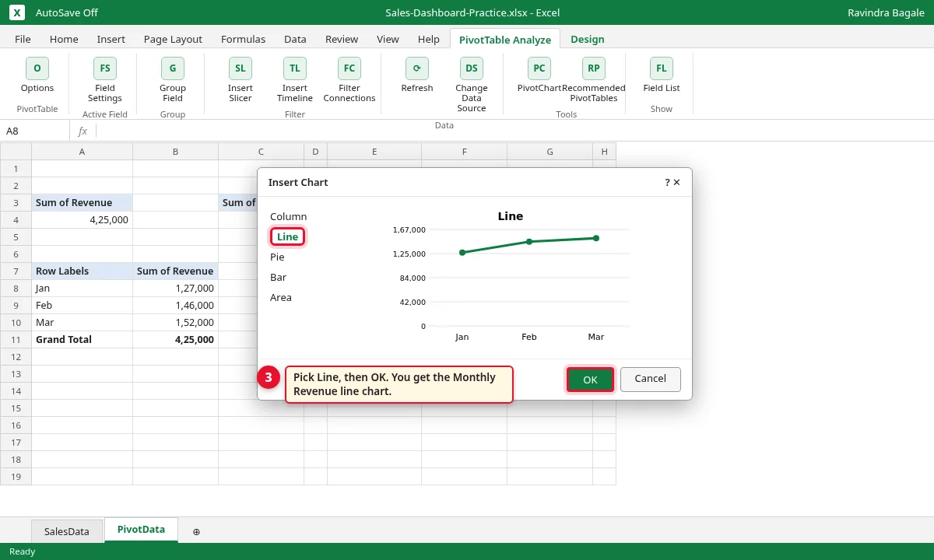Select the Row Labels header cell
This screenshot has width=934, height=560.
point(83,271)
